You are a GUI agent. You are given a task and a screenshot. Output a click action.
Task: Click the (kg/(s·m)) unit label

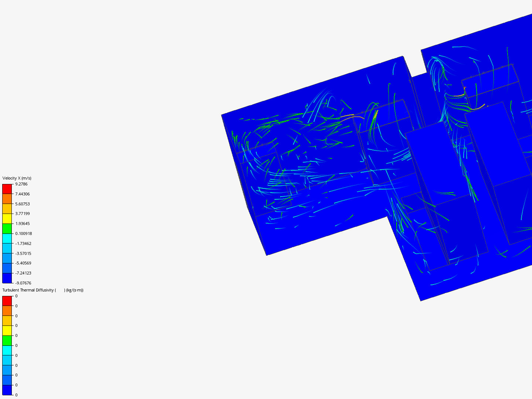tap(75, 290)
